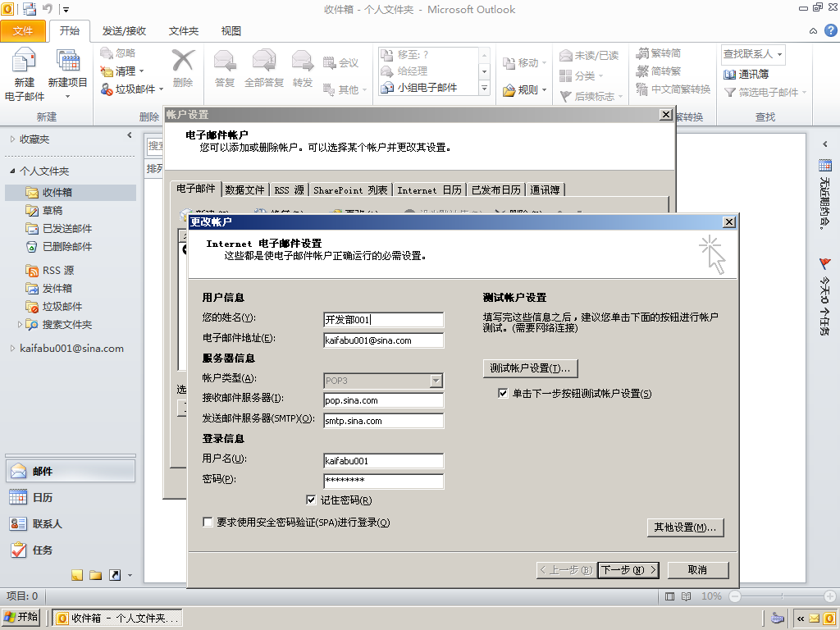Screen dimensions: 840x630
Task: Click zoom out minus button in status bar
Action: coord(734,596)
